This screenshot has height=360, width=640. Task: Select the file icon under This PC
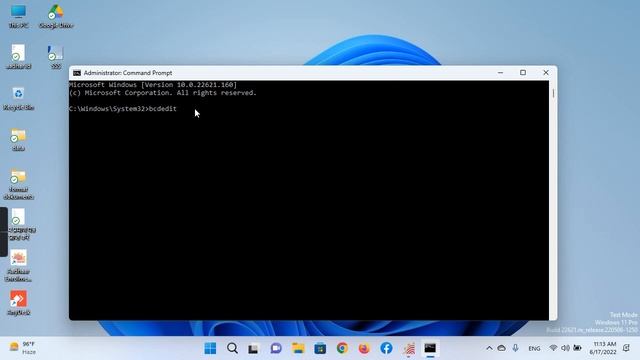click(x=18, y=57)
